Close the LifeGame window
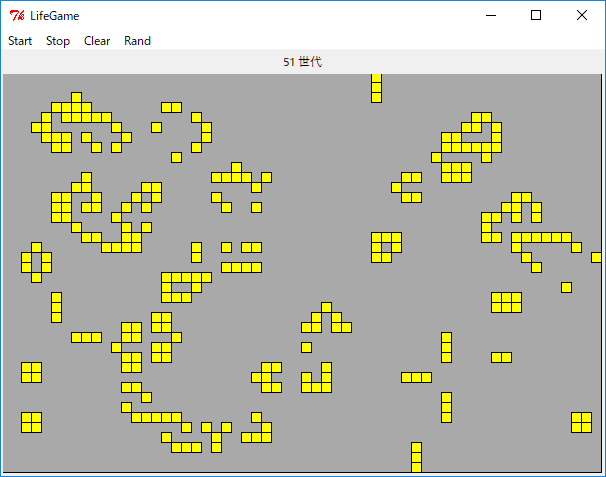This screenshot has width=606, height=477. pos(581,15)
